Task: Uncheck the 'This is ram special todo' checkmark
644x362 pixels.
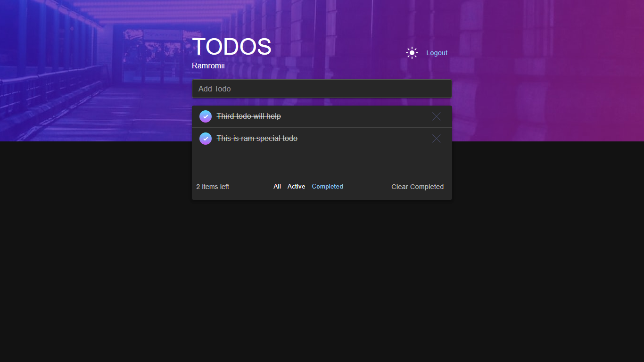Action: pos(206,139)
